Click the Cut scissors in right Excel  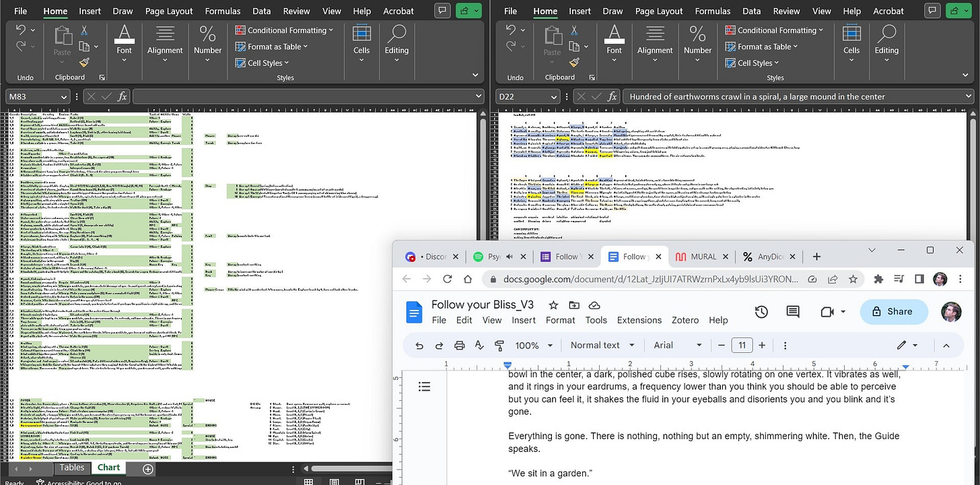click(x=574, y=31)
